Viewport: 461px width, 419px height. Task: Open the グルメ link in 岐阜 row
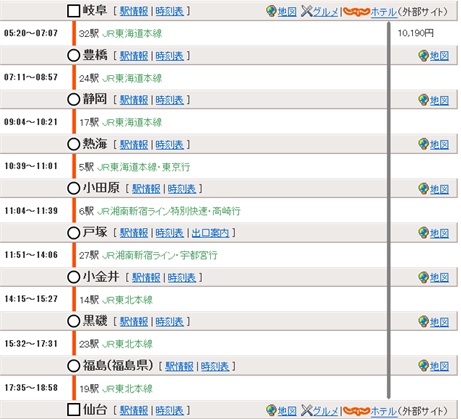click(x=325, y=12)
